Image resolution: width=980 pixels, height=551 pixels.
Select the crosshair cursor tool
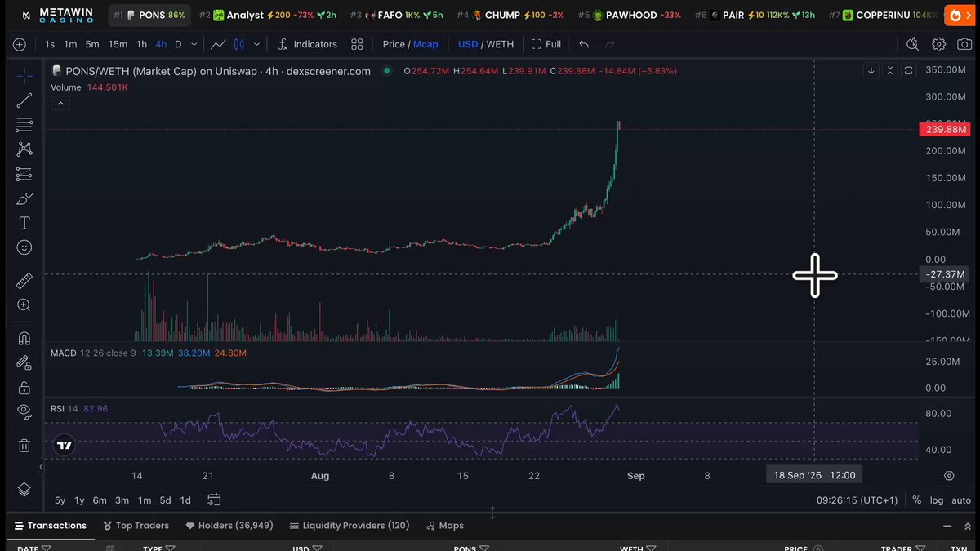24,77
